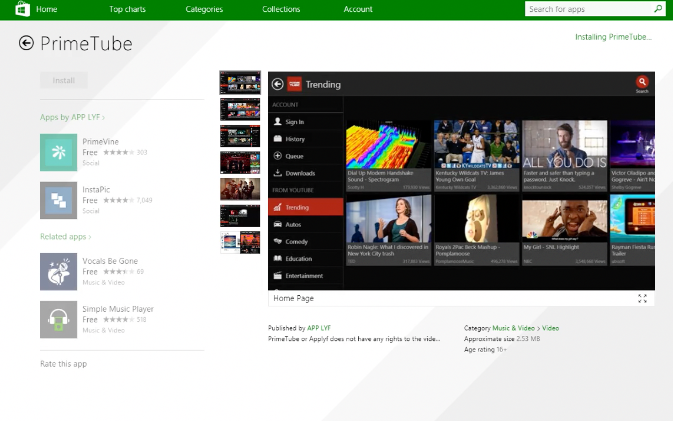Select the third screenshot thumbnail

tap(240, 136)
